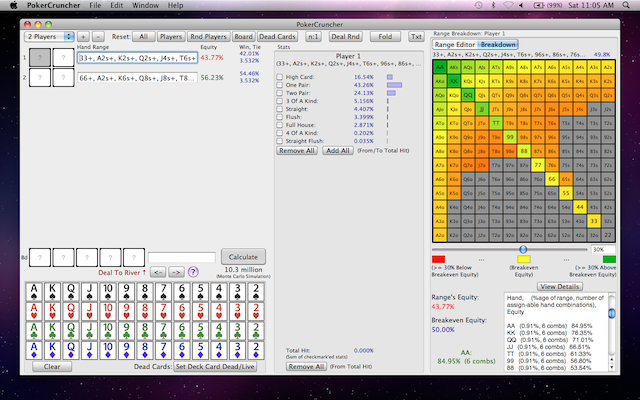Image resolution: width=640 pixels, height=400 pixels.
Task: Select the Ace of diamonds card
Action: (34, 350)
